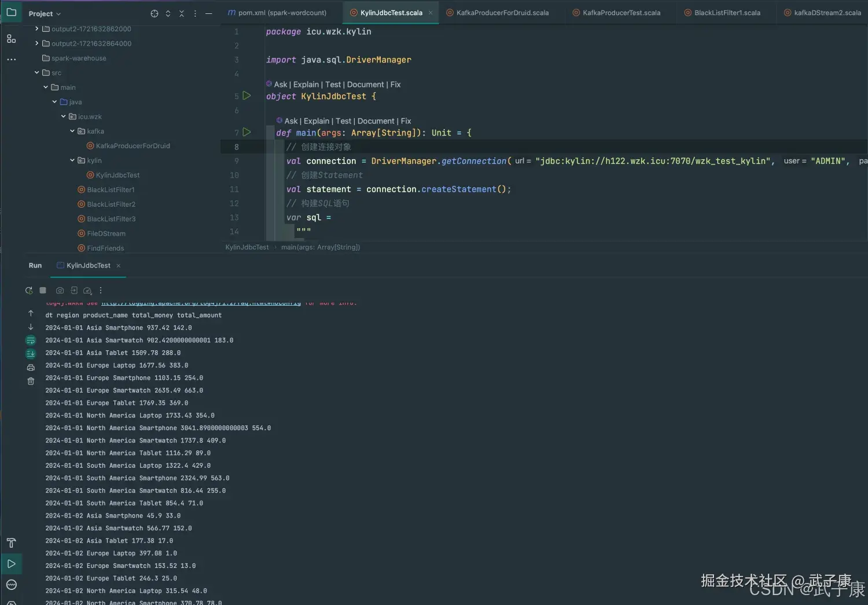Clear all console output

[31, 381]
